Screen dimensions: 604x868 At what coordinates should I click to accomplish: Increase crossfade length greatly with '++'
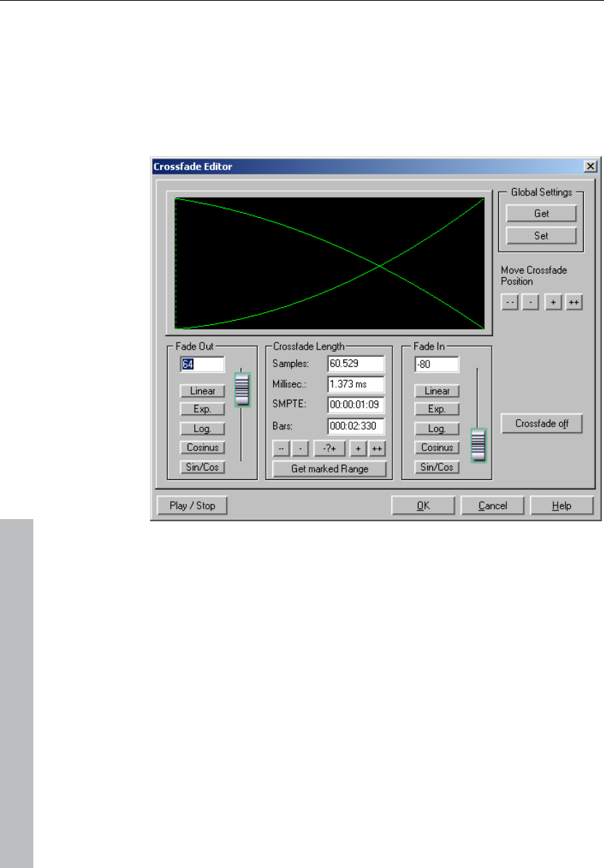coord(377,448)
